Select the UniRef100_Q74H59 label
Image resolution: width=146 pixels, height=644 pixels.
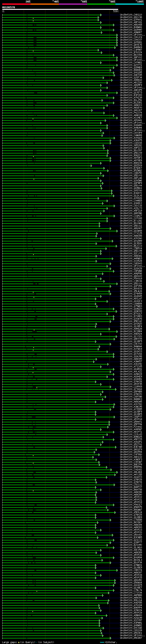131,294
